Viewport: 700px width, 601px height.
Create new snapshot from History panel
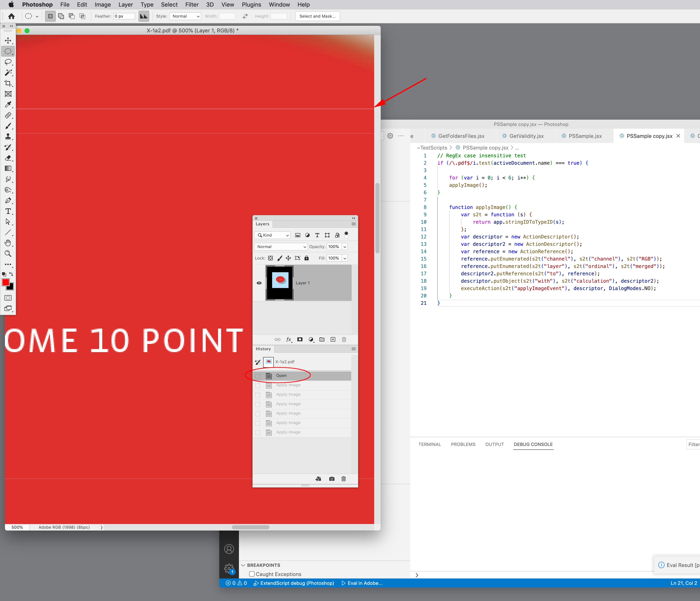pos(331,479)
